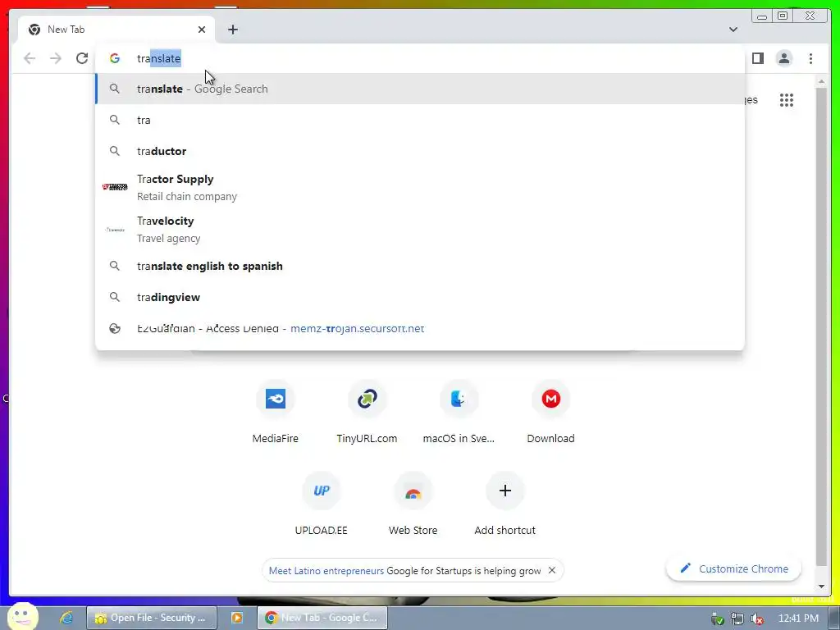Open the profile avatar menu

(x=783, y=58)
